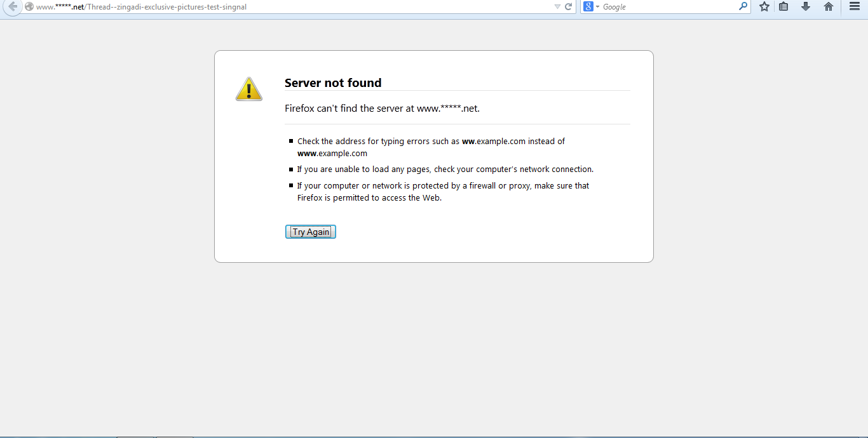Screen dimensions: 868x438
Task: Click the text 'Firefox can't find the server'
Action: click(x=382, y=109)
